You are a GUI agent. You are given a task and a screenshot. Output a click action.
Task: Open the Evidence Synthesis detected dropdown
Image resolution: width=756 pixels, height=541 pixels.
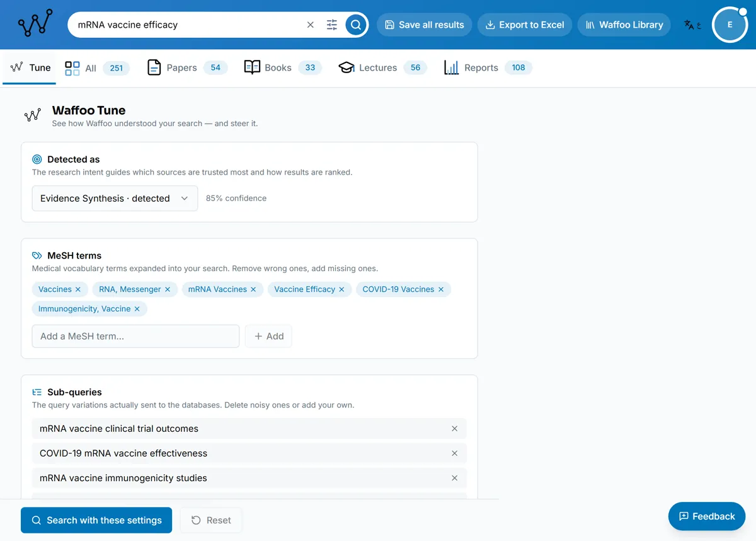tap(115, 198)
